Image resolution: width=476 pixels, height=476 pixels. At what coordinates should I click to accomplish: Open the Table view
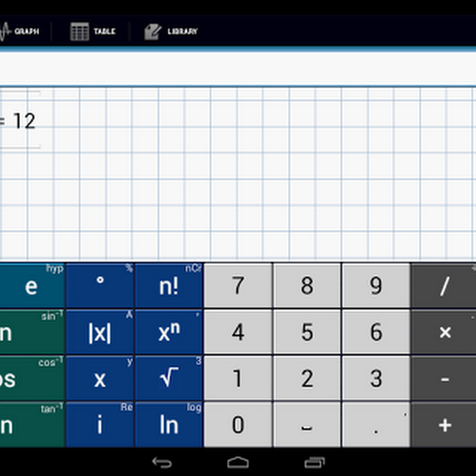[93, 31]
